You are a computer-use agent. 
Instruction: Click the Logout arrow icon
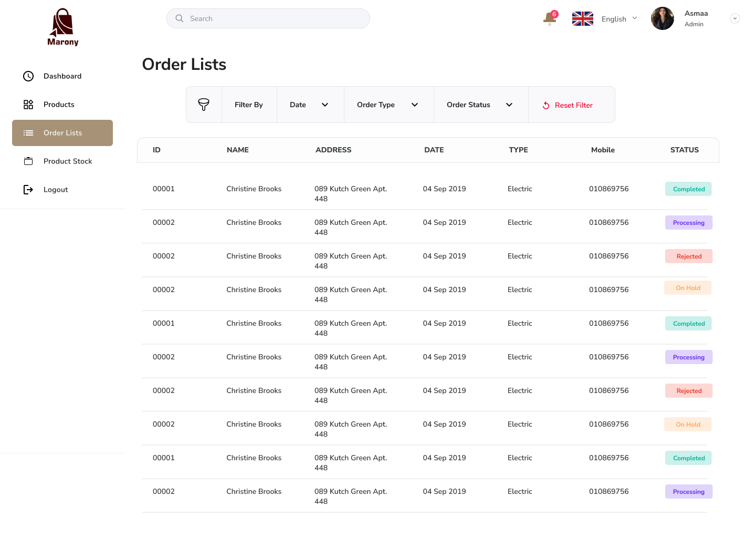coord(28,190)
